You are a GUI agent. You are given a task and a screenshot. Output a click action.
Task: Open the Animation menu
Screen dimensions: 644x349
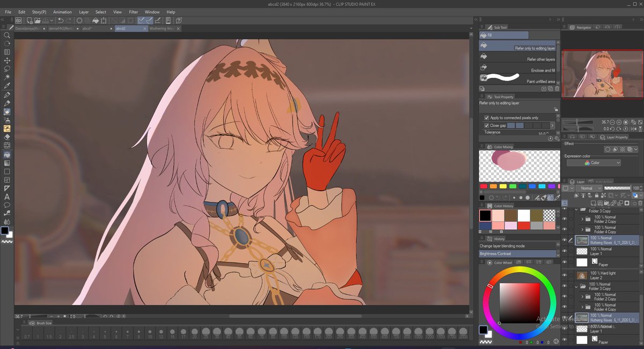pos(62,12)
